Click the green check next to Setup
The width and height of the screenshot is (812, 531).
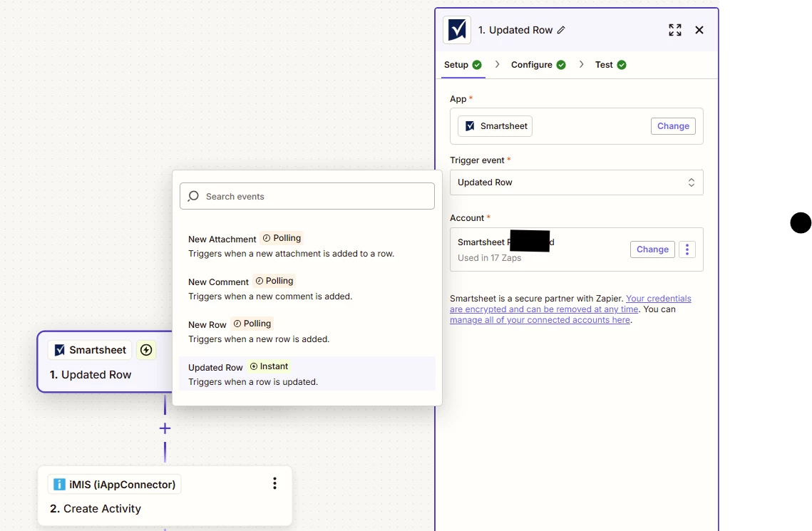click(477, 65)
